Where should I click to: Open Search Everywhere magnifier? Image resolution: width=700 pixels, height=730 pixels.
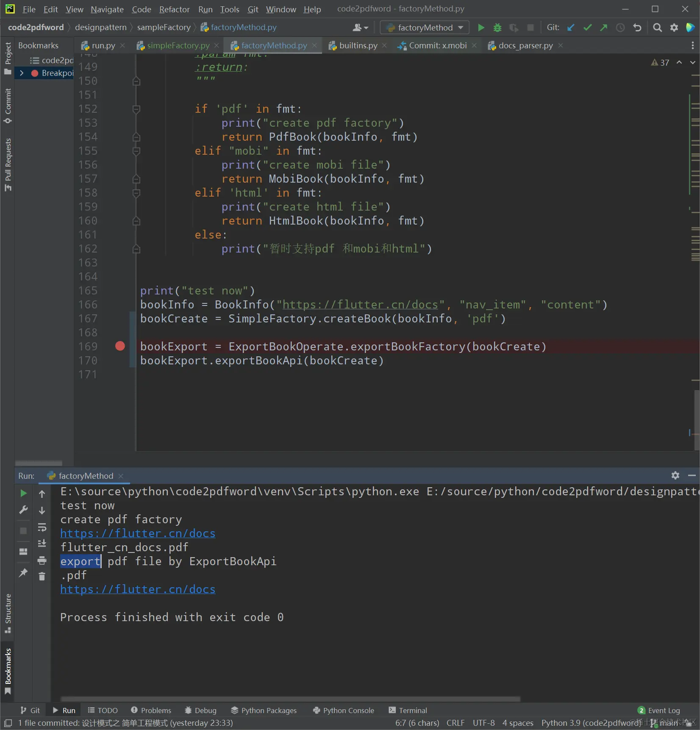pos(657,28)
